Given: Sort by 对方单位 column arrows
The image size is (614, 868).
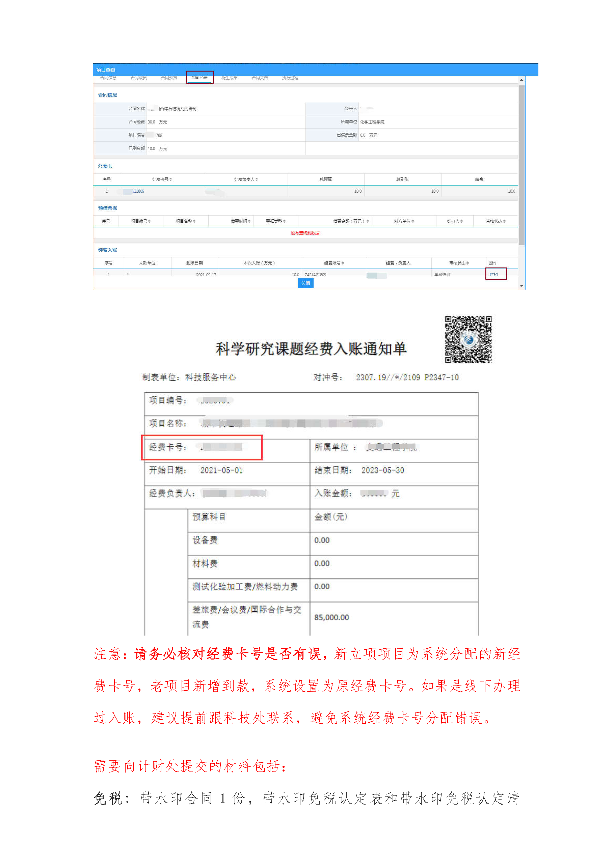Looking at the screenshot, I should tap(413, 221).
